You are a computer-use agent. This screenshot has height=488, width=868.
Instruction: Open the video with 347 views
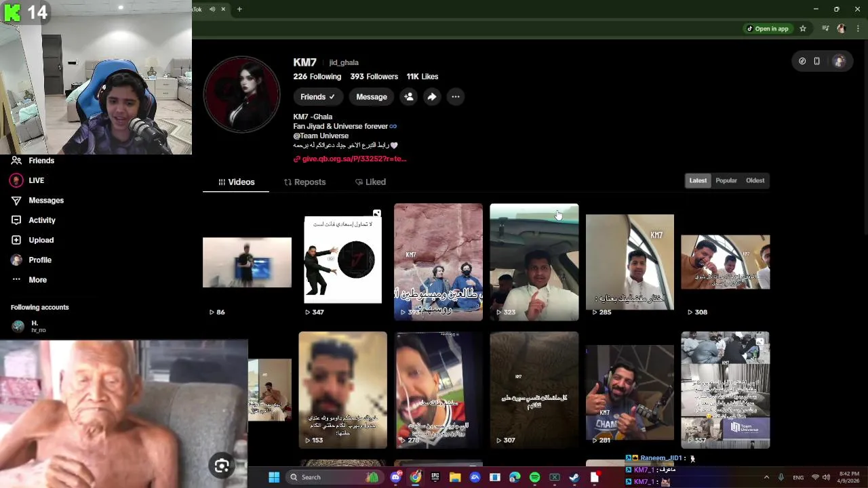point(342,262)
